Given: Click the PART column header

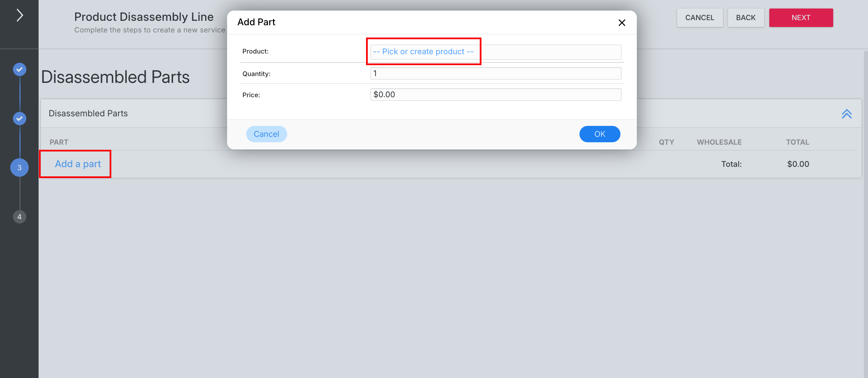Looking at the screenshot, I should (x=59, y=142).
